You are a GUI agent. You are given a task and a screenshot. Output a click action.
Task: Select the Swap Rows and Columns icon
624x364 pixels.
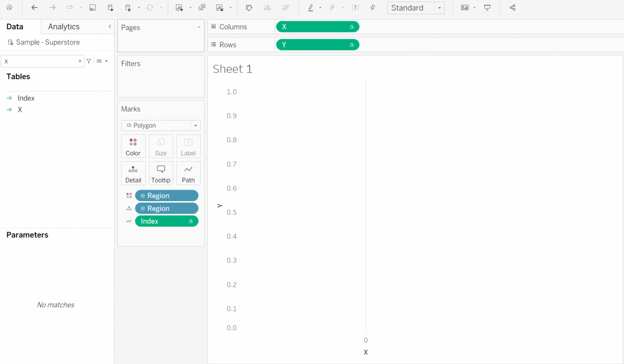pyautogui.click(x=249, y=8)
